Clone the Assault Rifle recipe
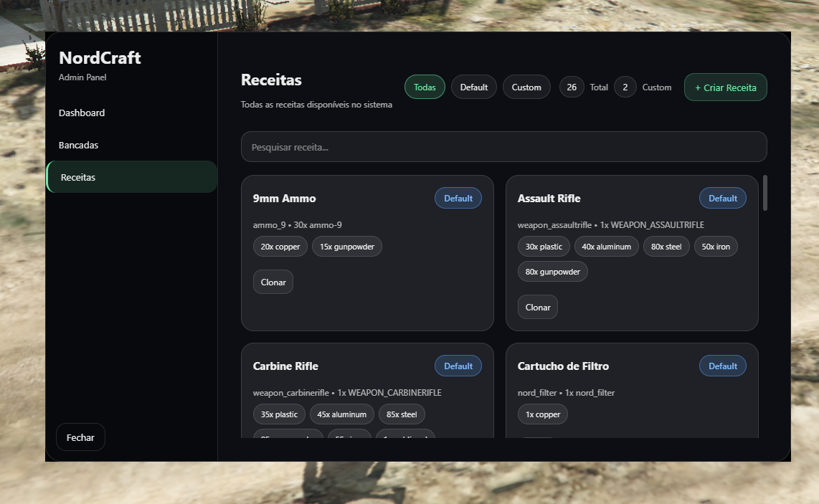The width and height of the screenshot is (819, 504). pyautogui.click(x=538, y=307)
